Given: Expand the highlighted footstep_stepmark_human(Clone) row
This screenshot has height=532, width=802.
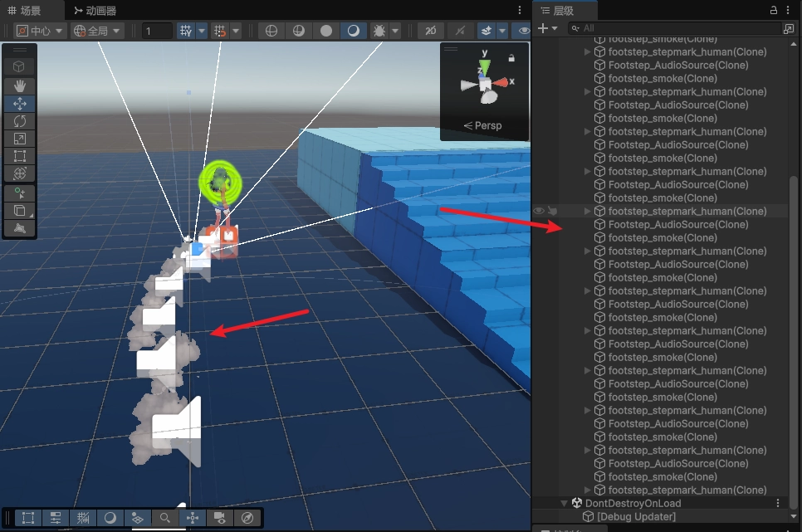Looking at the screenshot, I should coord(587,211).
